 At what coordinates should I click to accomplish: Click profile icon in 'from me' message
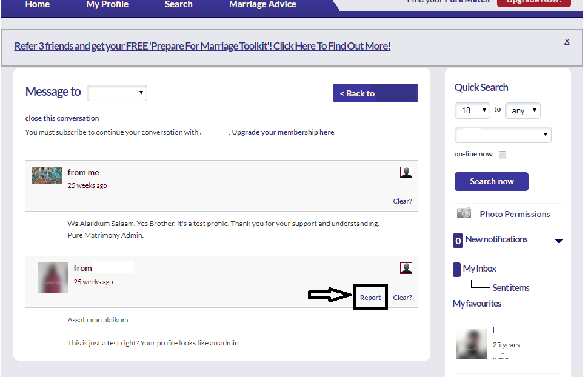(x=406, y=173)
